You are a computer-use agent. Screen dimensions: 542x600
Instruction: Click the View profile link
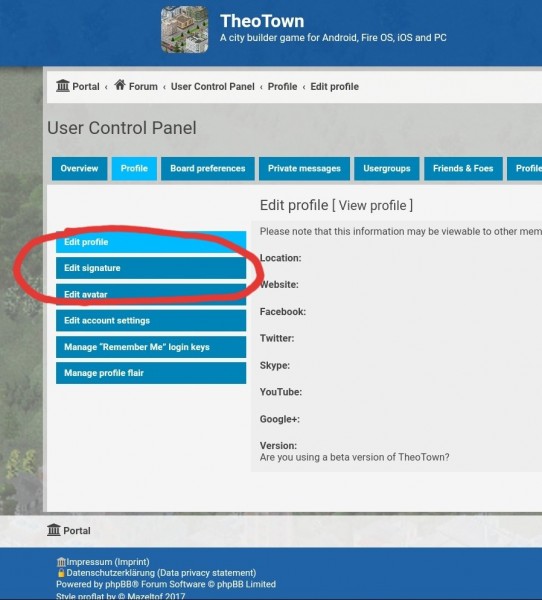(372, 205)
